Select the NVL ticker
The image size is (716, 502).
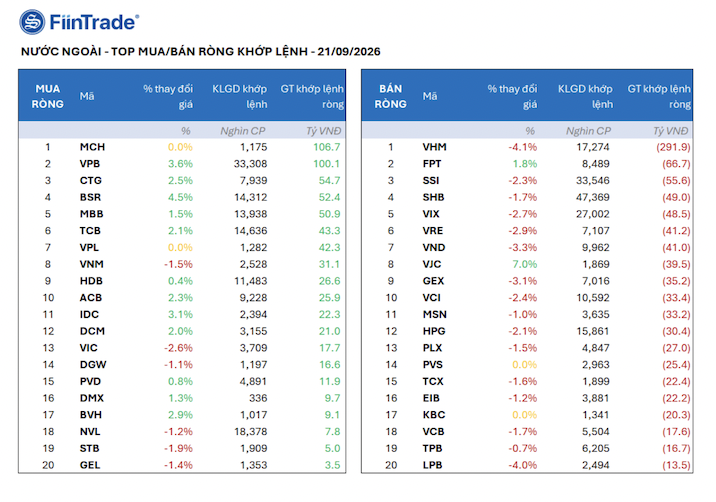(90, 432)
